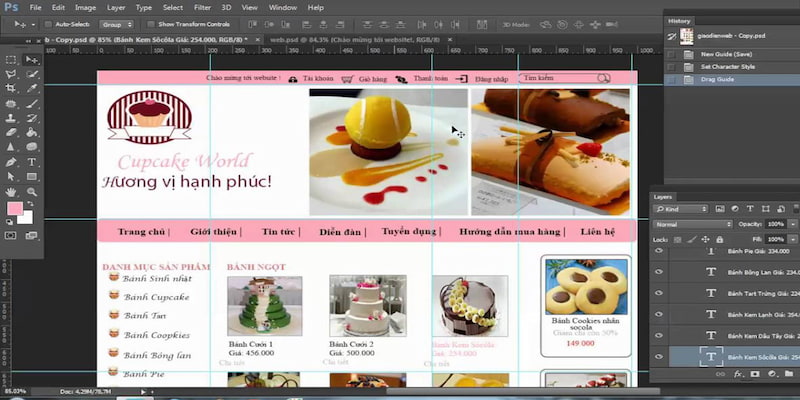Click the layer Opacity value field
This screenshot has width=800, height=400.
coord(775,224)
